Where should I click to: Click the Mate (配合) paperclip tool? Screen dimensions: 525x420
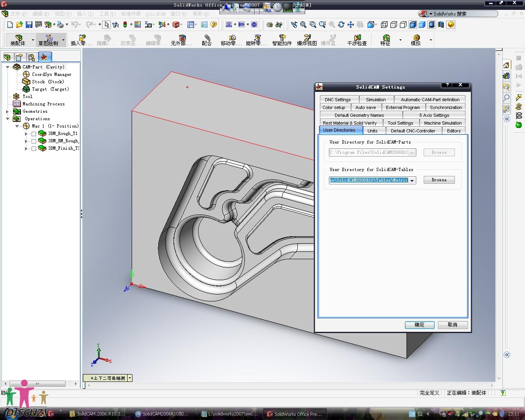(x=207, y=40)
